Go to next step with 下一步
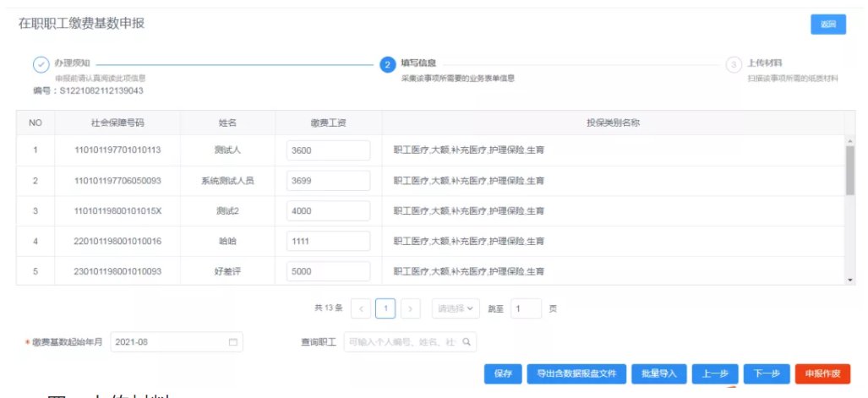 pos(767,373)
